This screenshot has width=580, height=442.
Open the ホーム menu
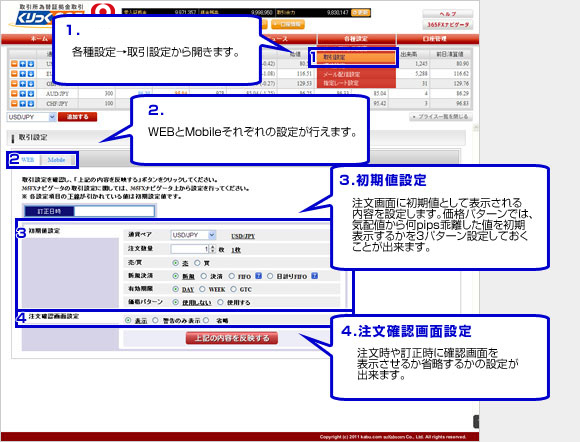coord(39,39)
